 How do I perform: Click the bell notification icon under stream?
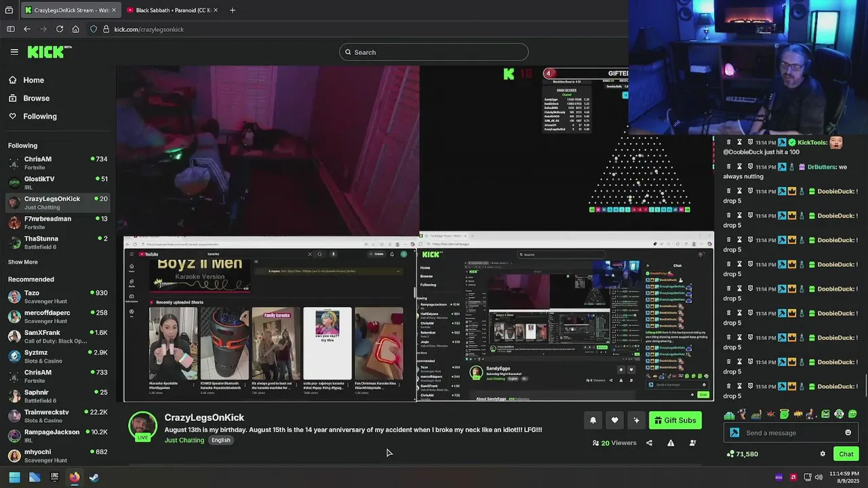tap(593, 420)
